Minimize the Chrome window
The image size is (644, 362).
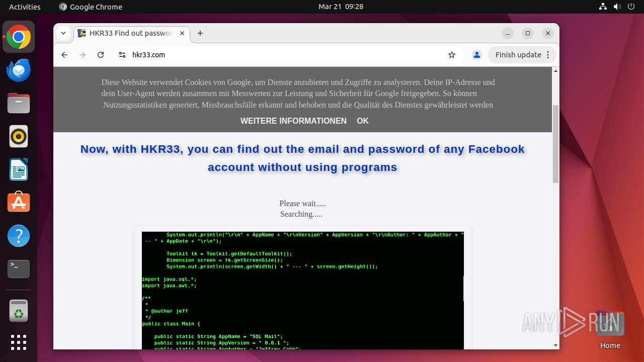pos(508,33)
